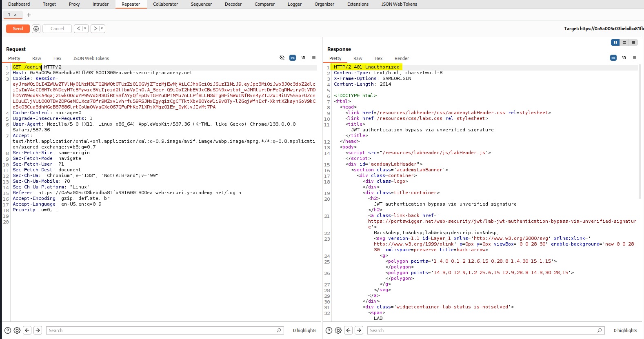
Task: Show Request in Hex view
Action: coord(57,58)
